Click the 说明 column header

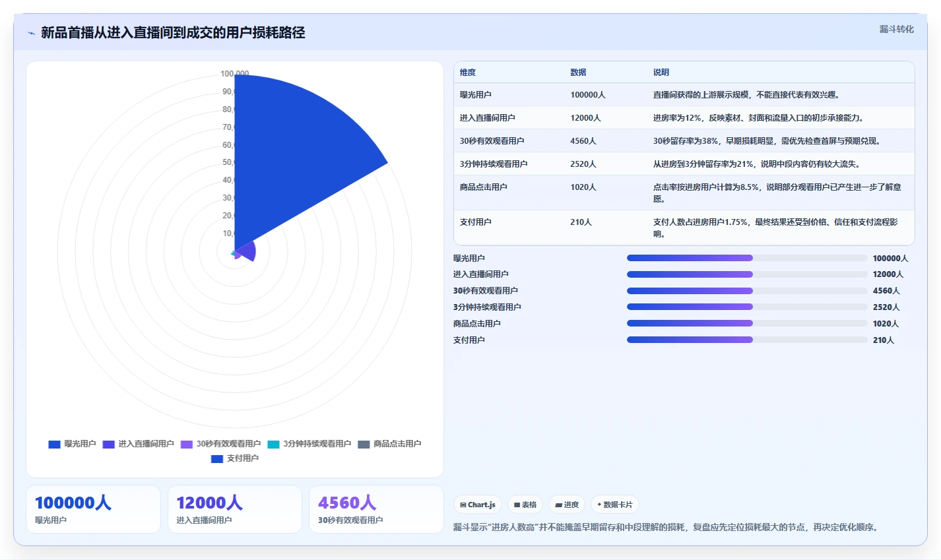(661, 73)
